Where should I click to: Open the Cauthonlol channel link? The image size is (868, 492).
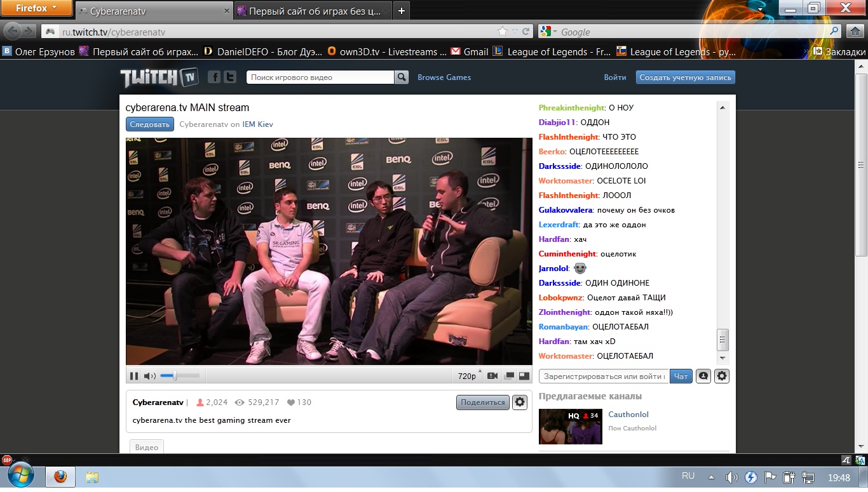pos(628,415)
